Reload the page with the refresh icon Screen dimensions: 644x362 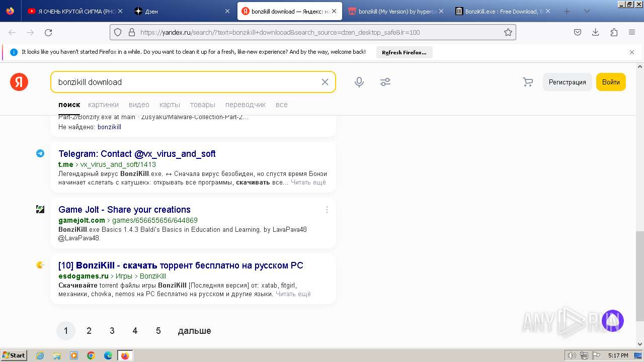[48, 32]
